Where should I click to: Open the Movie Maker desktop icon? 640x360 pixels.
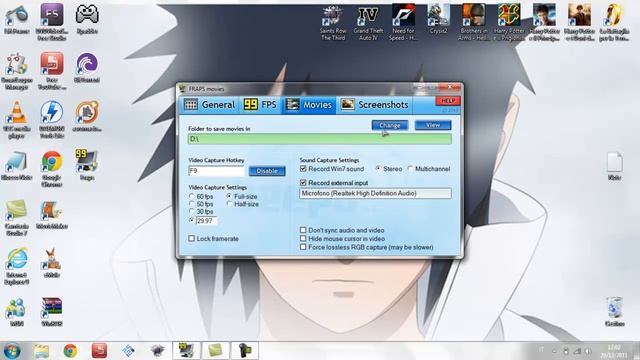pos(52,210)
